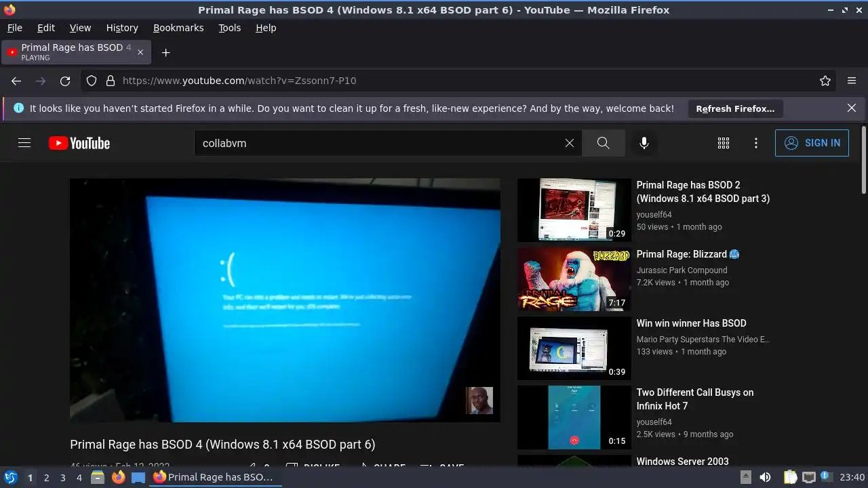The height and width of the screenshot is (488, 868).
Task: Click the BSOD video player
Action: 285,300
